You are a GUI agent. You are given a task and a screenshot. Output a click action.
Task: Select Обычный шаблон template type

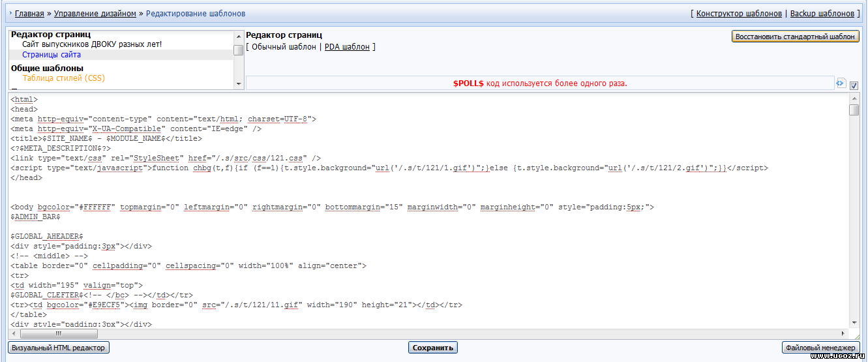[x=284, y=47]
